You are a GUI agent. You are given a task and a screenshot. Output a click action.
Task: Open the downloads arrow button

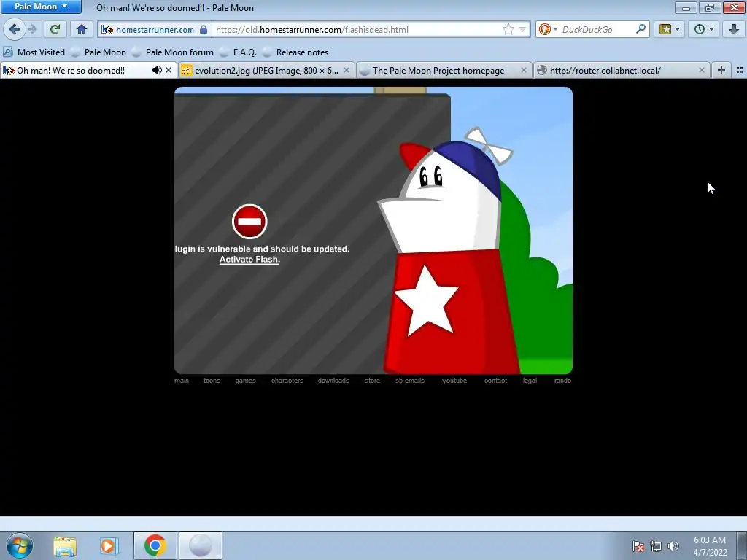(734, 29)
